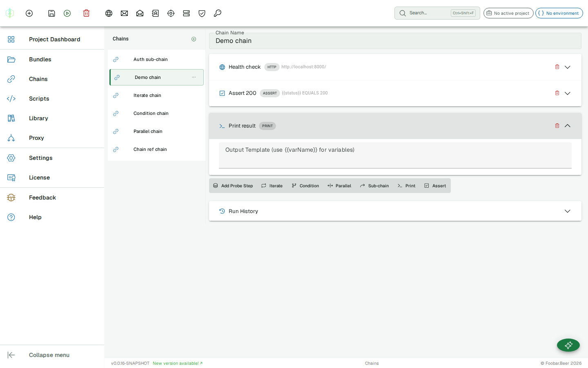588x368 pixels.
Task: Delete the Health check step
Action: tap(557, 67)
